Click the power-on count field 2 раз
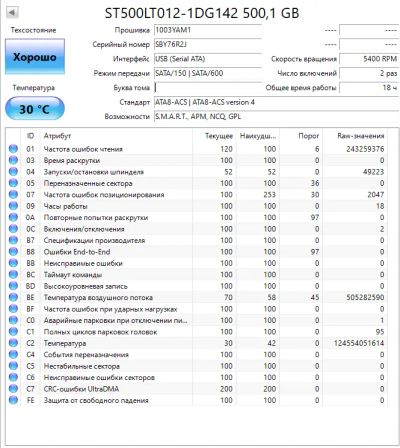This screenshot has height=448, width=400. pos(369,73)
